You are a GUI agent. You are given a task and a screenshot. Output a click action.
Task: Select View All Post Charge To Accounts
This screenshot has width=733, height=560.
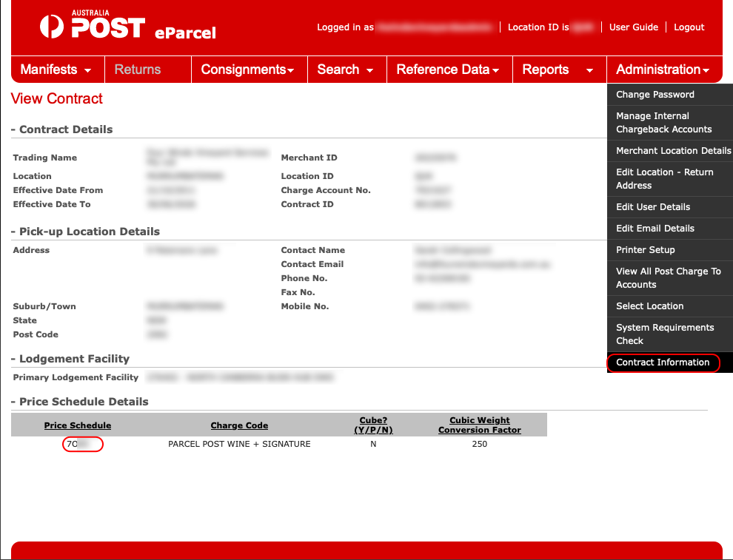click(670, 278)
